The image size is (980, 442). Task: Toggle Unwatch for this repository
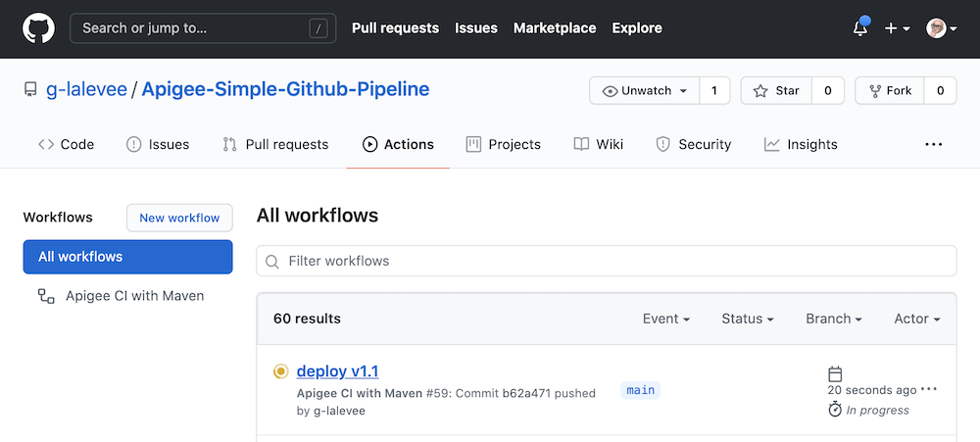point(645,90)
